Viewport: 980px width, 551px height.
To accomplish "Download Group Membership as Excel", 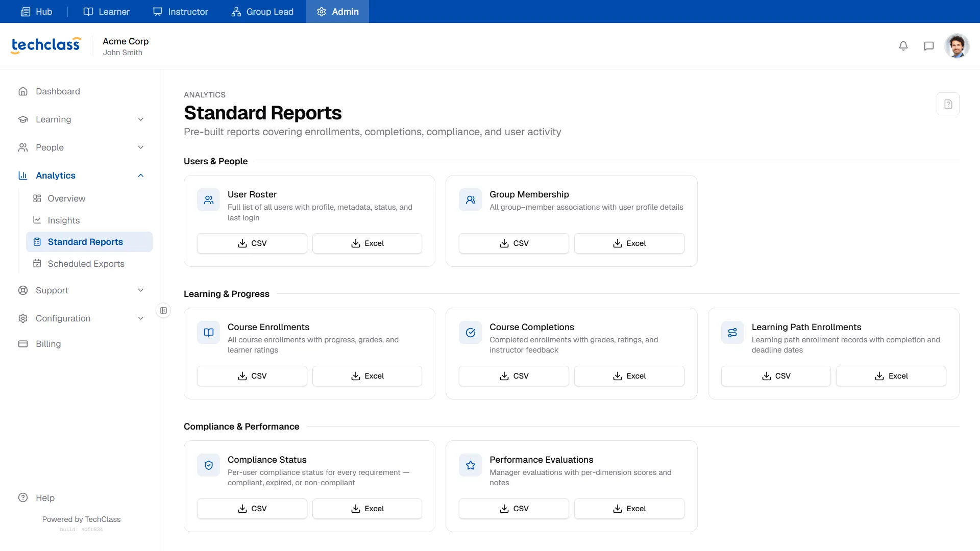I will (629, 243).
